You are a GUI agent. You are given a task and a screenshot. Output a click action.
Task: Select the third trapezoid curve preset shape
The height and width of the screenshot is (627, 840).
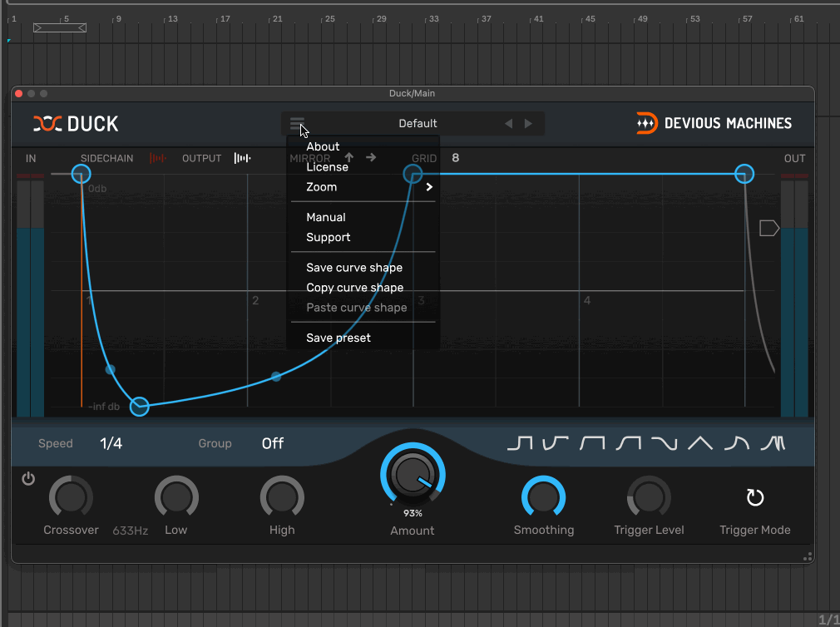[x=592, y=443]
